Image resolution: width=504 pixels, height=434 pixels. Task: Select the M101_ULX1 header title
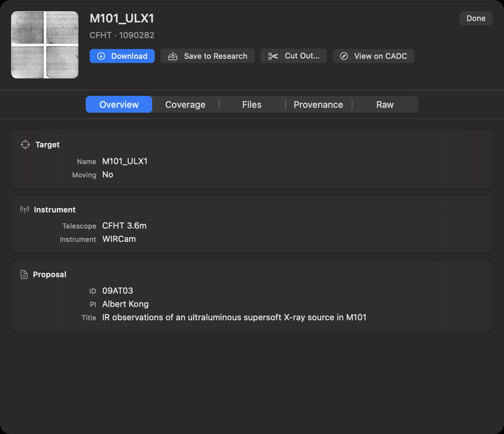pos(122,18)
